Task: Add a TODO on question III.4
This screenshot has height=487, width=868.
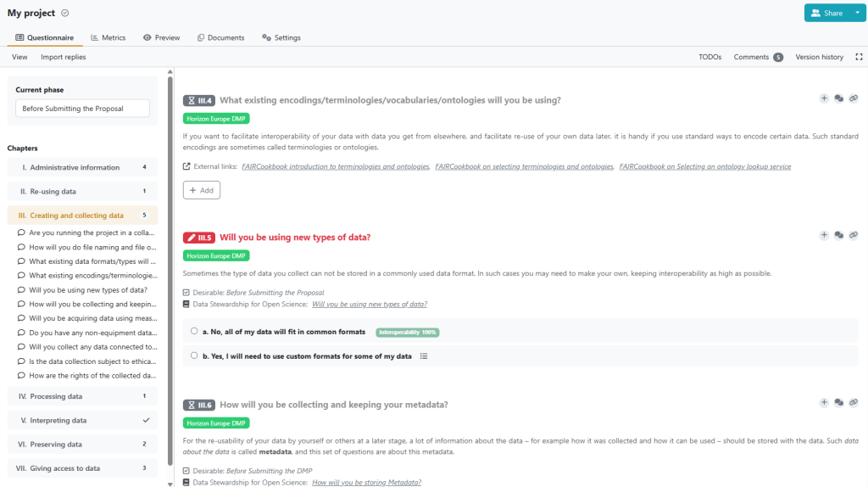Action: (824, 98)
